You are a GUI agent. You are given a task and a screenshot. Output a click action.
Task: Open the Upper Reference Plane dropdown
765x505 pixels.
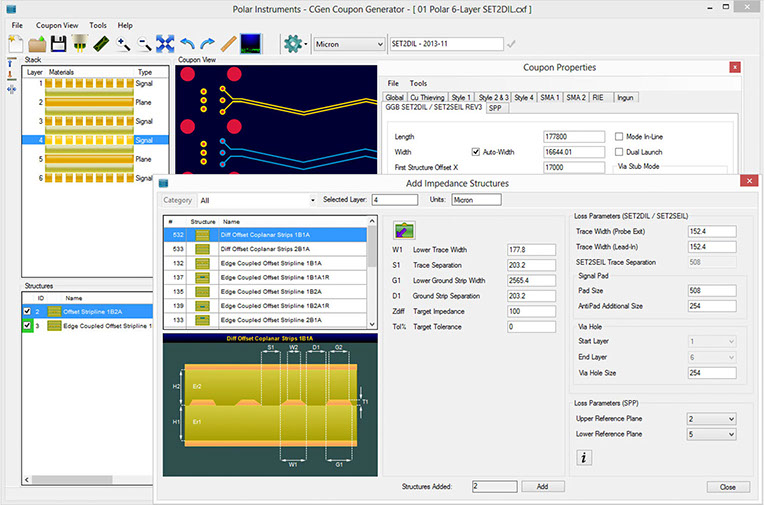[x=711, y=419]
